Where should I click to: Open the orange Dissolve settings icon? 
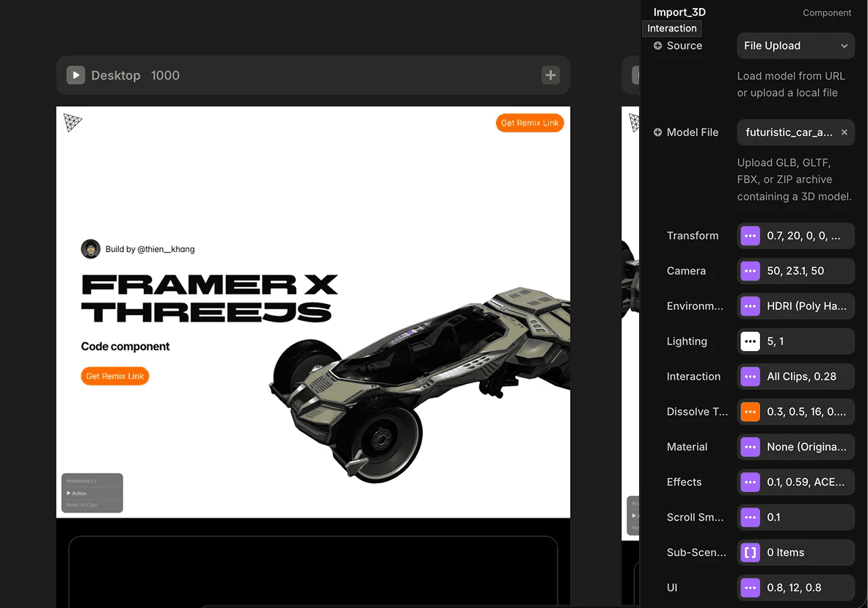[x=750, y=412]
